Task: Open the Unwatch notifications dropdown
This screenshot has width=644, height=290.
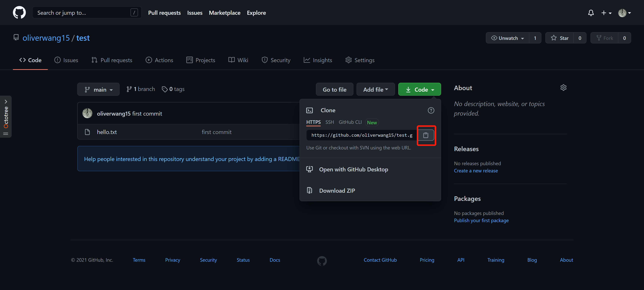Action: (507, 38)
